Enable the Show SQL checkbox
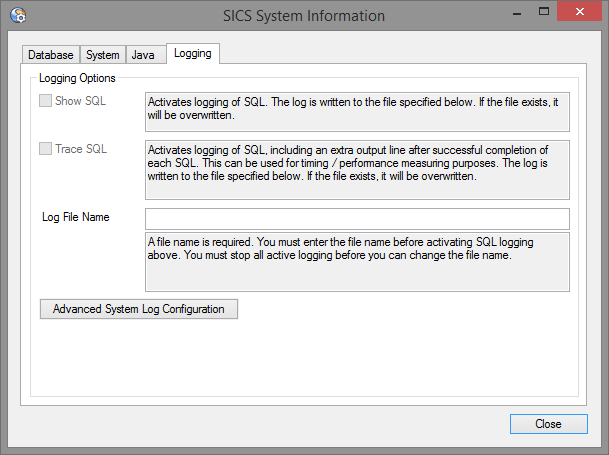 pyautogui.click(x=46, y=101)
